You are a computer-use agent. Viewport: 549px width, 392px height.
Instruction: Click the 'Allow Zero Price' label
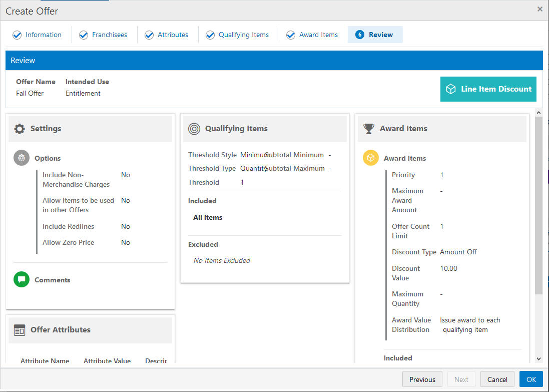tap(68, 242)
